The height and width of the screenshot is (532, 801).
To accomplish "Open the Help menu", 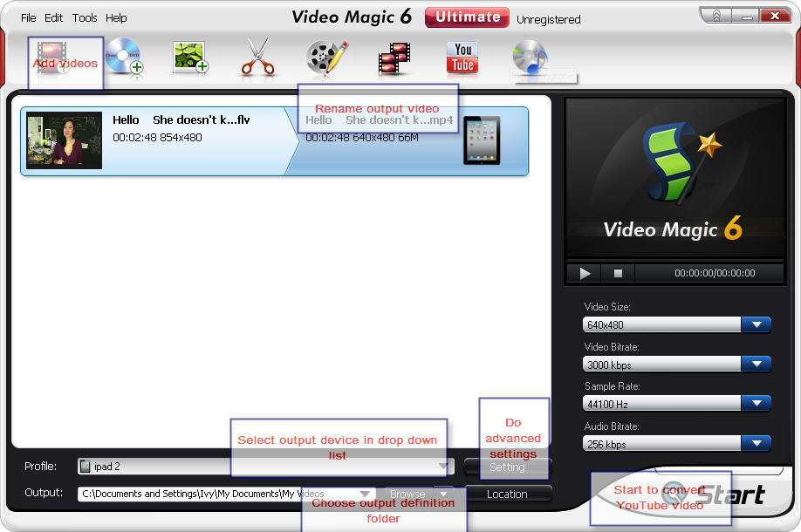I will (116, 17).
